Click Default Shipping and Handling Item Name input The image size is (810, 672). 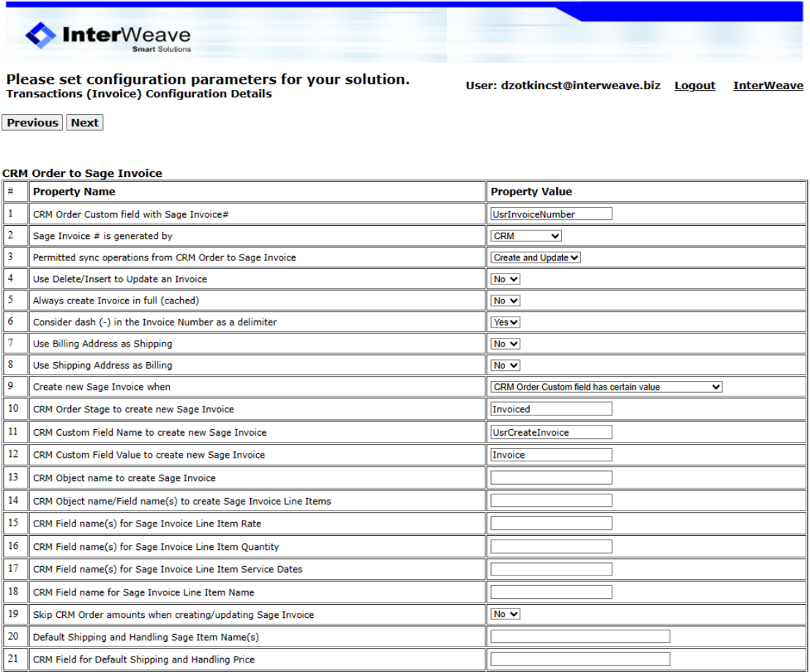point(580,636)
